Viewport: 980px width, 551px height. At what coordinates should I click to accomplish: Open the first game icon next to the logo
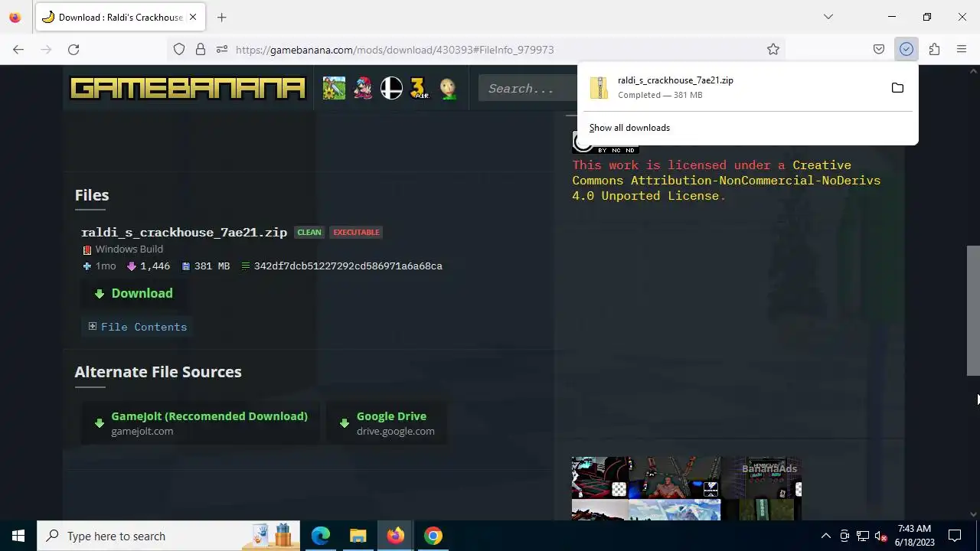[x=334, y=88]
